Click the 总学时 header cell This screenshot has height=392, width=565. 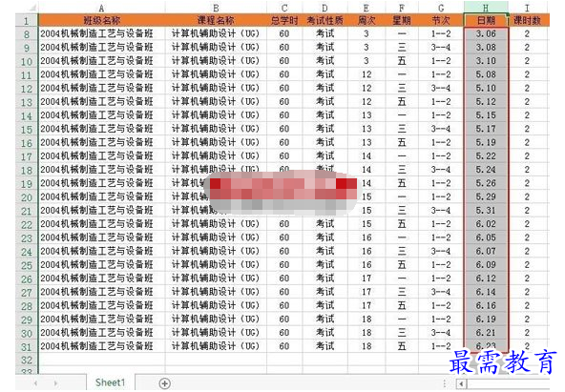pyautogui.click(x=284, y=21)
